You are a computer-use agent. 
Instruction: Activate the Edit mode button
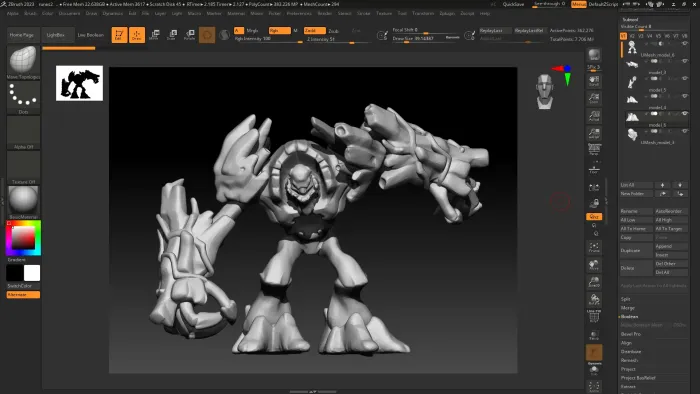click(x=119, y=35)
